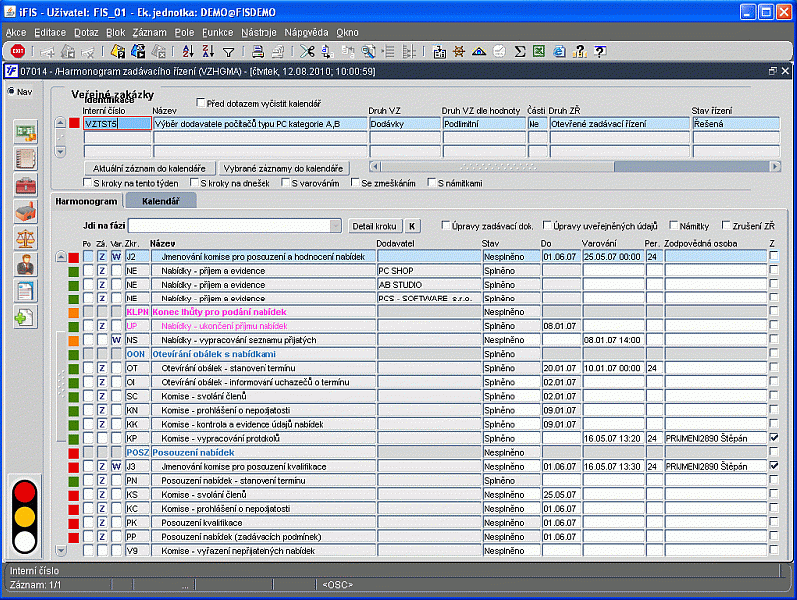Click the 'Detail kroku' button
The image size is (797, 600).
coord(376,226)
